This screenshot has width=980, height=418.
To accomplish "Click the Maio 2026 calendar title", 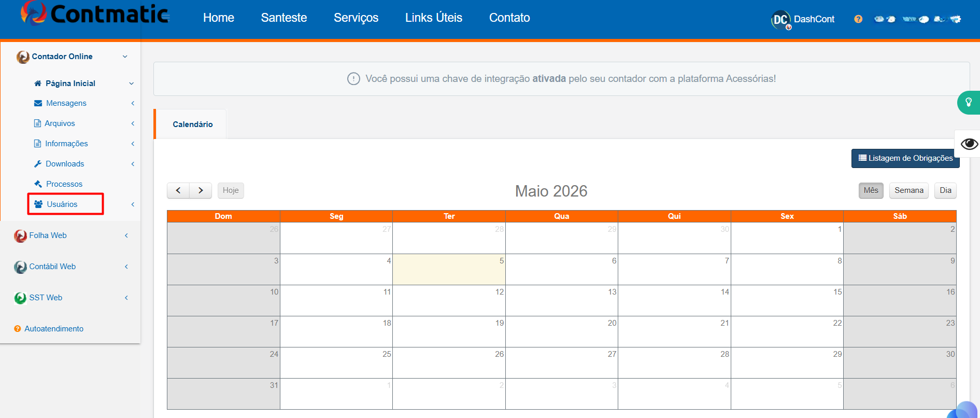I will coord(551,191).
